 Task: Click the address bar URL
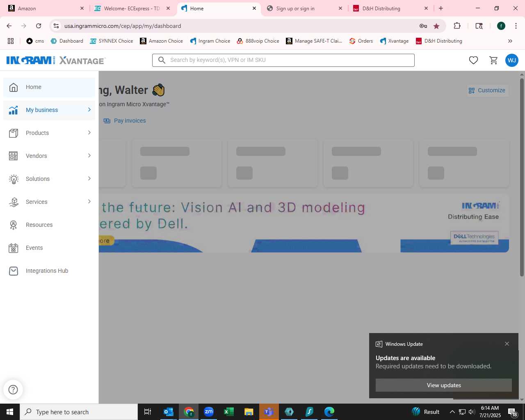click(x=123, y=26)
